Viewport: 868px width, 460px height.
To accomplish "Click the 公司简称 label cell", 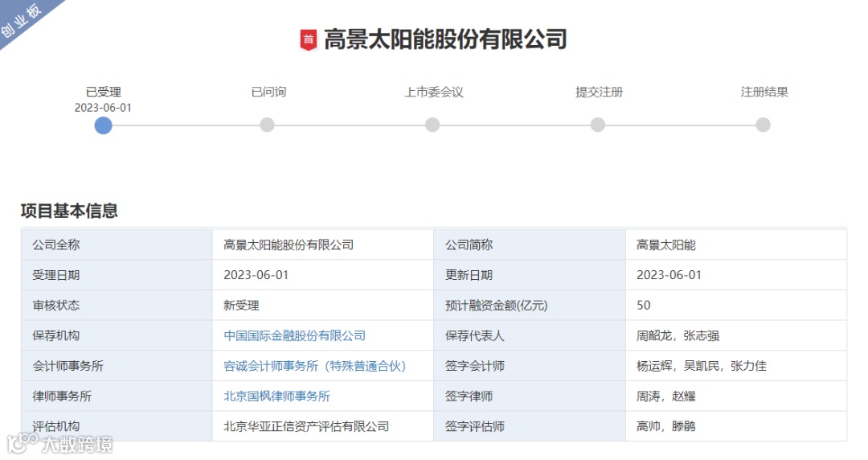I will (x=529, y=244).
